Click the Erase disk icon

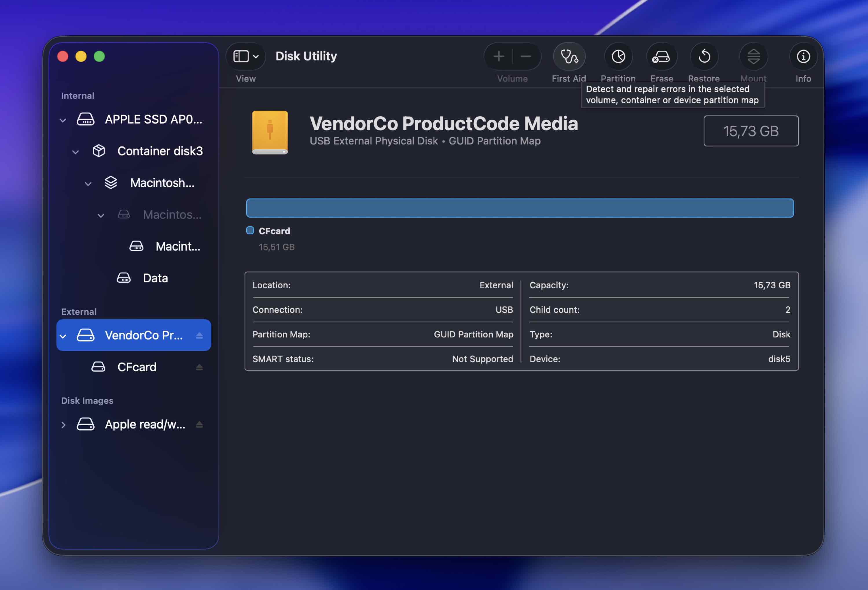[661, 56]
